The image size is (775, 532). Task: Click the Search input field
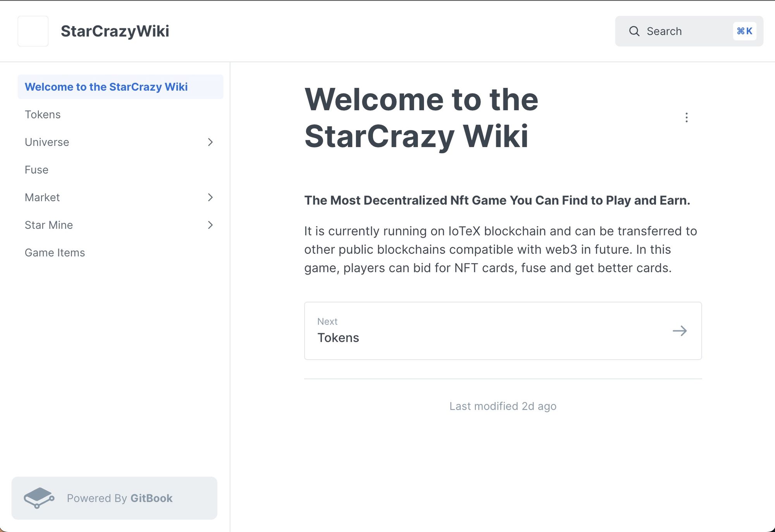click(x=689, y=31)
